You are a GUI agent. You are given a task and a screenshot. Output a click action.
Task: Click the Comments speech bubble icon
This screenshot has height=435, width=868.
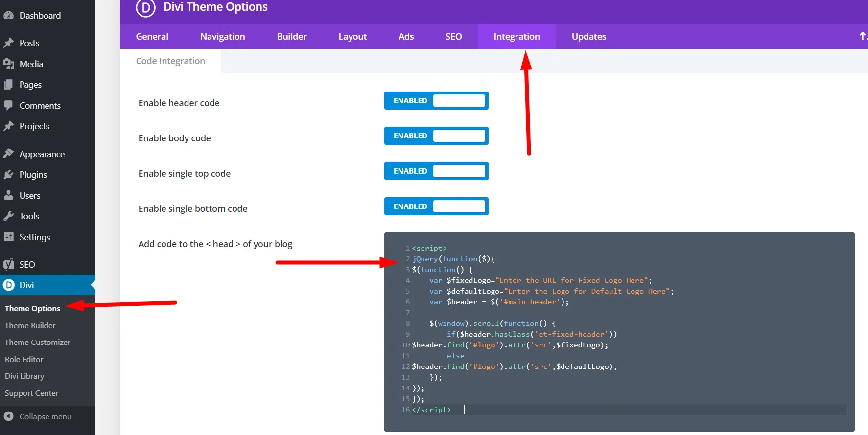pos(8,105)
